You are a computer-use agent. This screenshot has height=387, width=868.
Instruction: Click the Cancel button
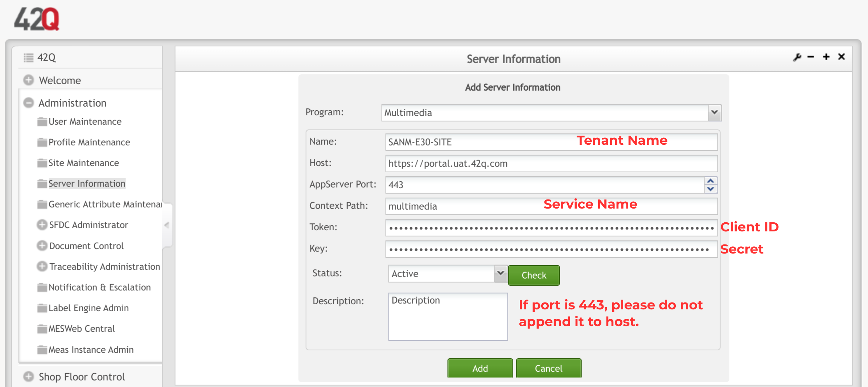point(548,368)
